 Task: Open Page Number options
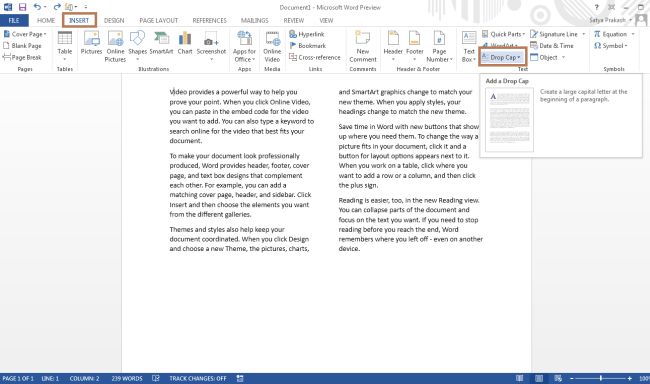pyautogui.click(x=439, y=46)
